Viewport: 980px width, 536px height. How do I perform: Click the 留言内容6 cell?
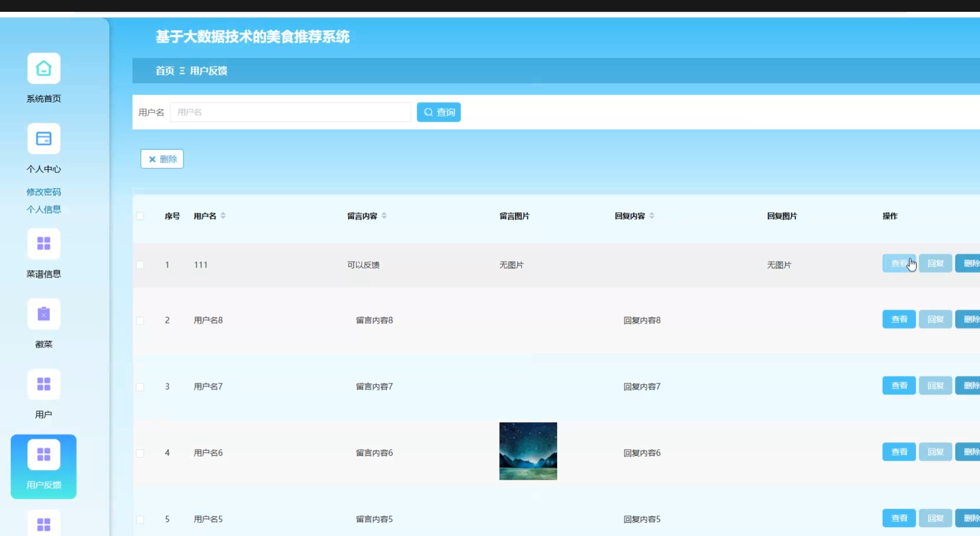click(x=375, y=453)
